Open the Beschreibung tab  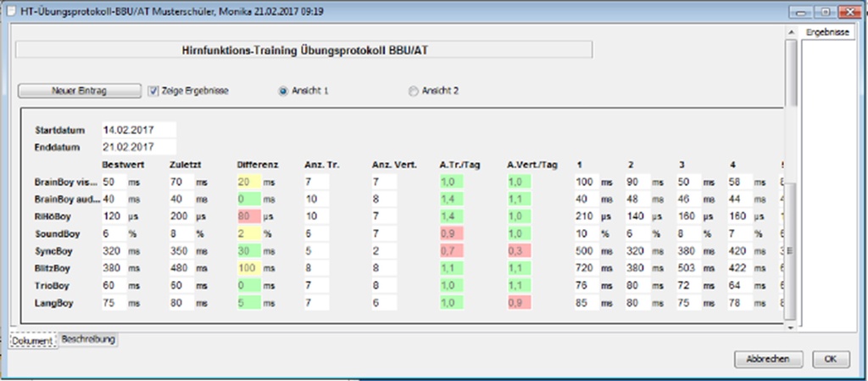click(88, 339)
